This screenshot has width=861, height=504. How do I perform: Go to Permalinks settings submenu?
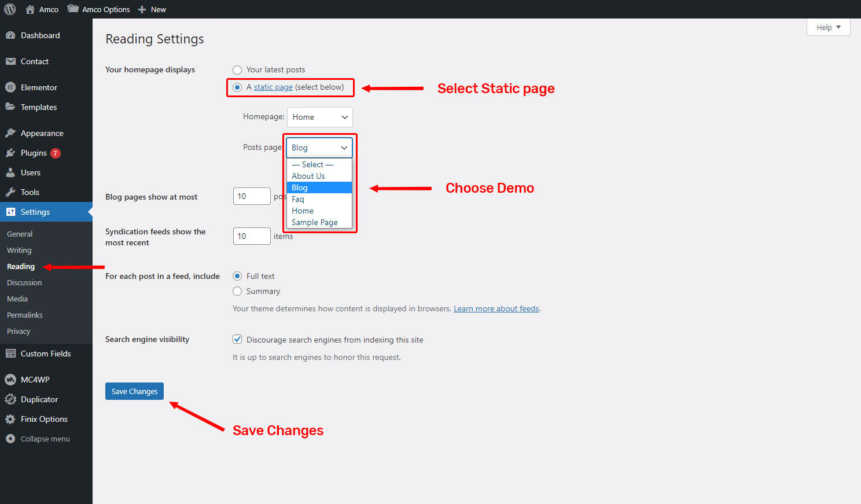(x=25, y=315)
